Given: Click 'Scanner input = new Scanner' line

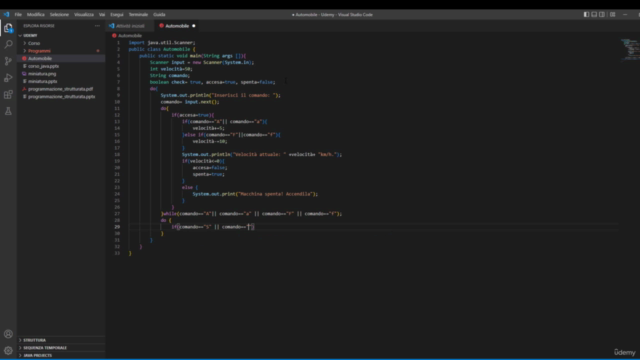Looking at the screenshot, I should (202, 62).
